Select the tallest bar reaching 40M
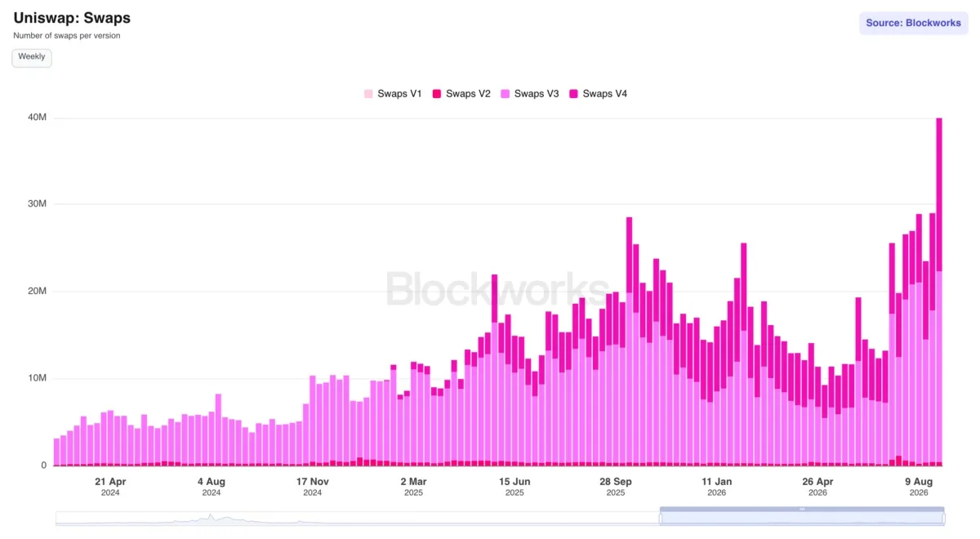This screenshot has height=539, width=980. point(939,292)
